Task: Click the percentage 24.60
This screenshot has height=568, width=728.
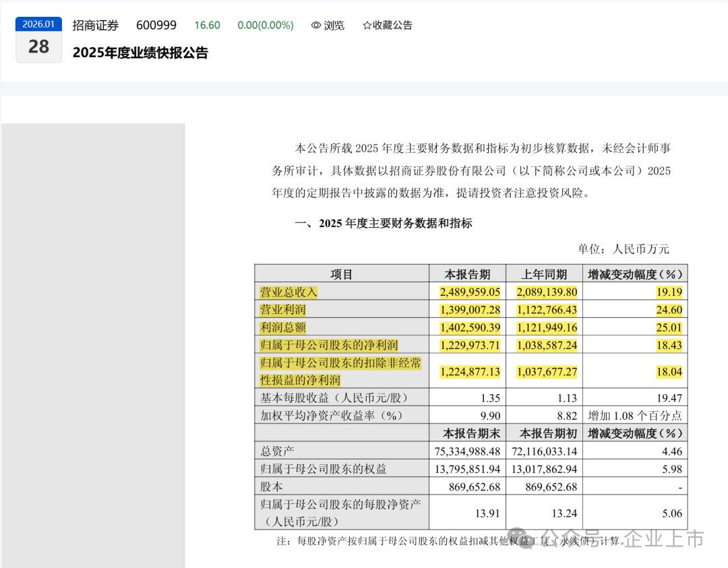Action: coord(669,309)
